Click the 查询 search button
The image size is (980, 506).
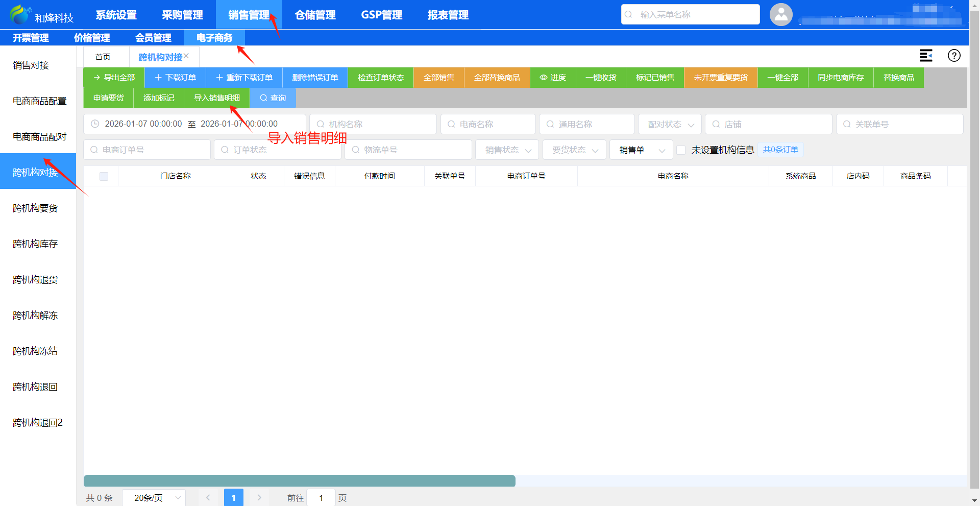click(x=273, y=98)
